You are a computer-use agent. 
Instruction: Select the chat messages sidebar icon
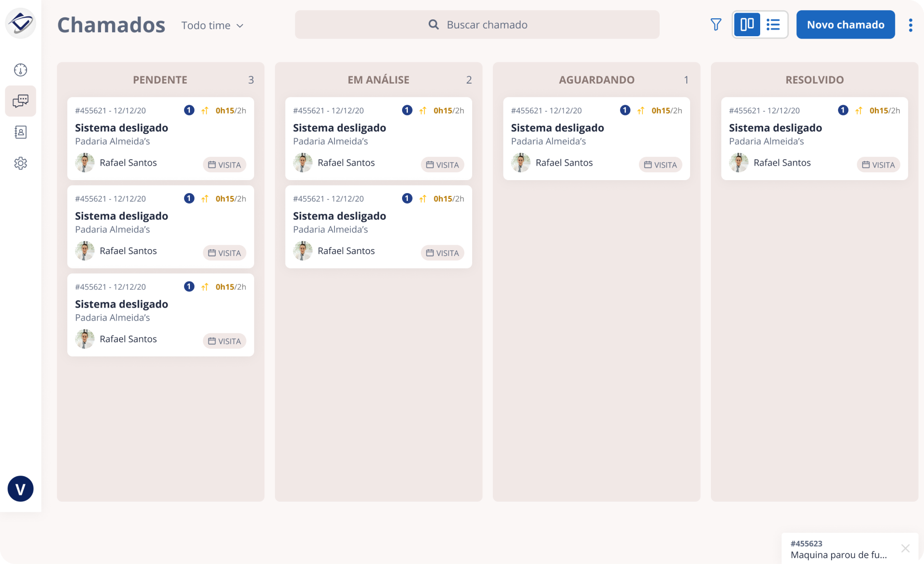coord(20,101)
